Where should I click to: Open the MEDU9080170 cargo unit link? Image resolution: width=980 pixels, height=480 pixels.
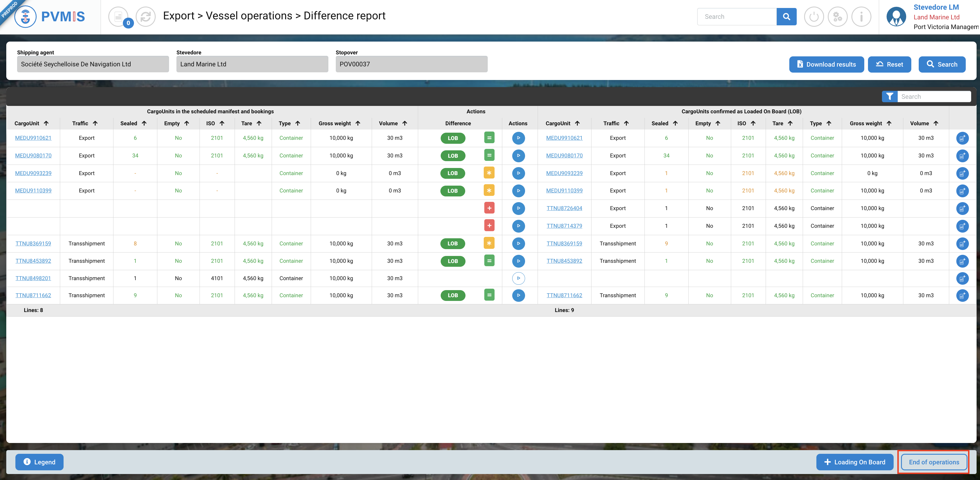click(33, 155)
